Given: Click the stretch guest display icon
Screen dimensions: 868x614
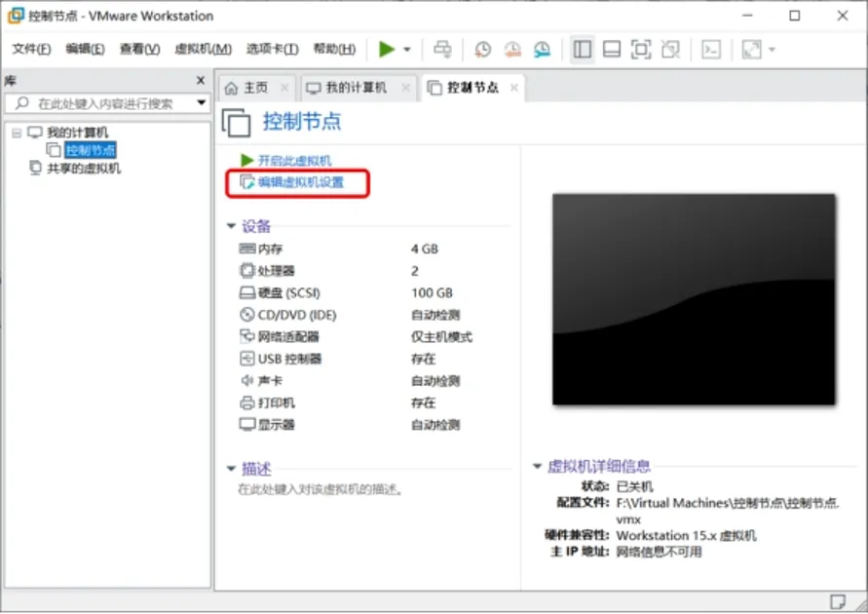Looking at the screenshot, I should pos(751,50).
